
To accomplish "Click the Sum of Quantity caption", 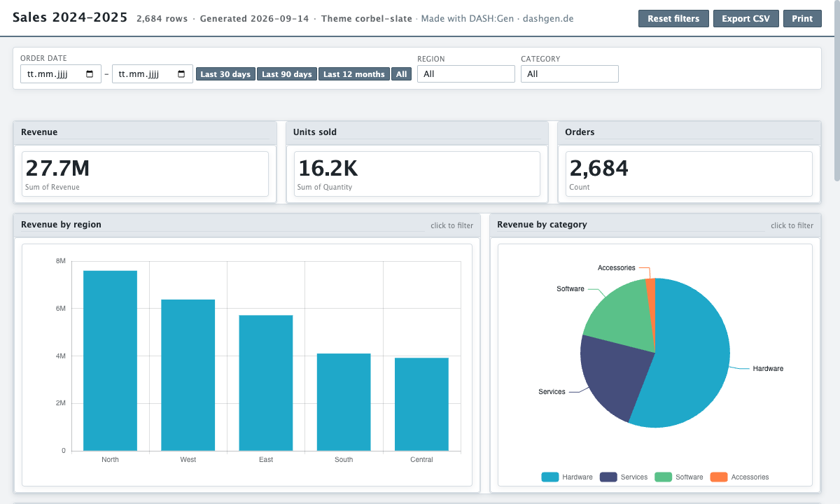I will pyautogui.click(x=325, y=187).
